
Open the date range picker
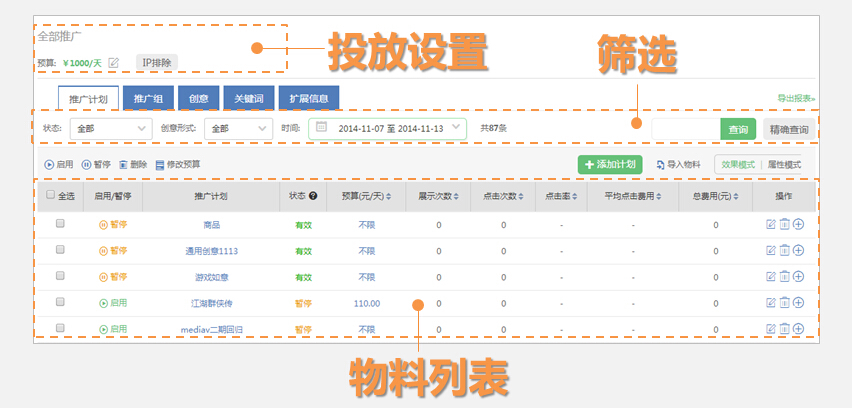tap(387, 128)
